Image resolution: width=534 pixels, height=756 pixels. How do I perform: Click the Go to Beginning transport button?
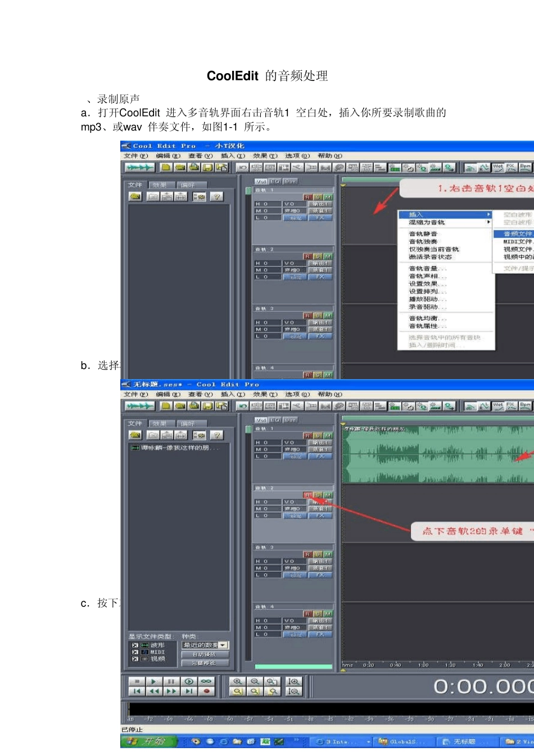click(x=137, y=691)
